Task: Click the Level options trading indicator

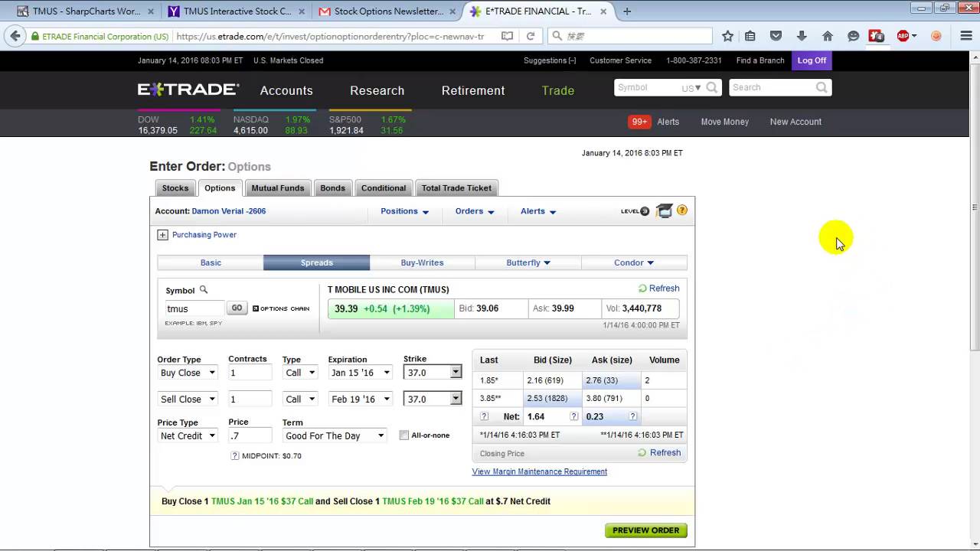Action: (635, 211)
